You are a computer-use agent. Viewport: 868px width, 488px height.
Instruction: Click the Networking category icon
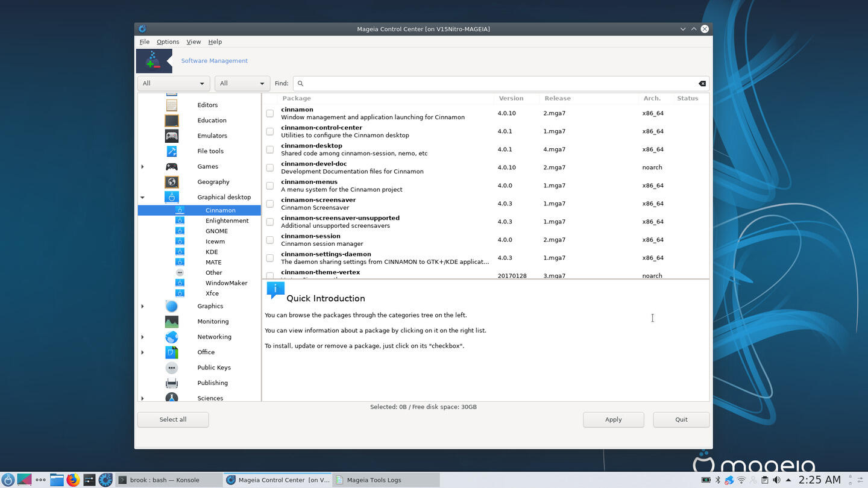172,337
